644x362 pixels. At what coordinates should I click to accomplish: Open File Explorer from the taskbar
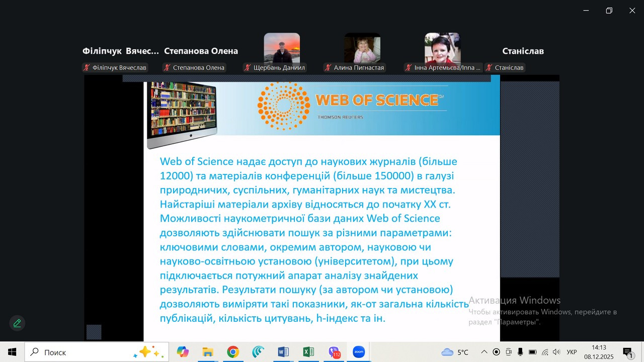(x=208, y=352)
